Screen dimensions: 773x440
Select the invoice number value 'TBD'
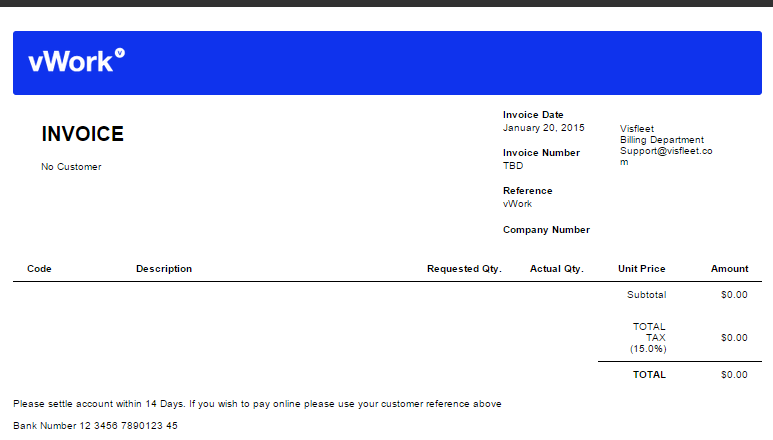point(513,166)
